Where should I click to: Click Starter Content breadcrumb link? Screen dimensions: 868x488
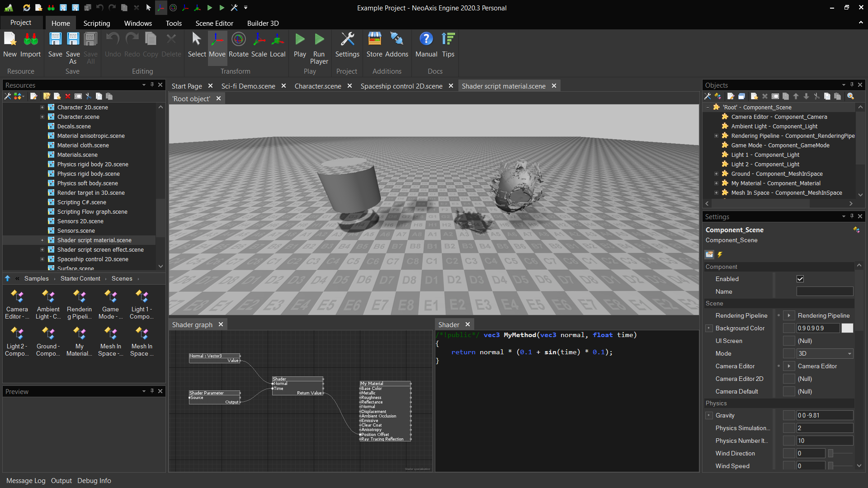80,278
